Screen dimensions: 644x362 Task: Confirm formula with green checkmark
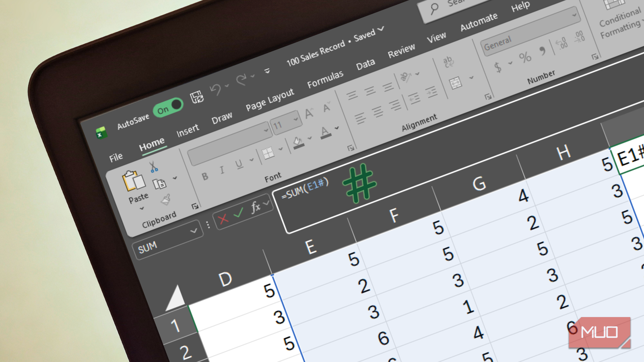coord(239,213)
